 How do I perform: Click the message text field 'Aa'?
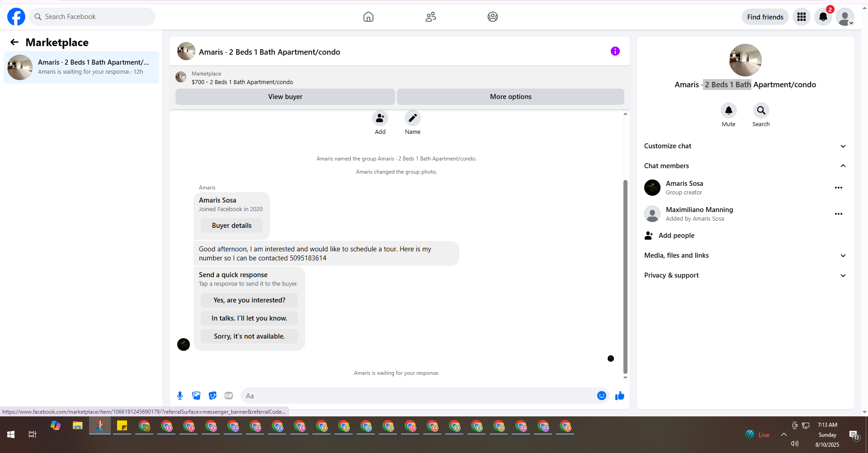coord(418,396)
